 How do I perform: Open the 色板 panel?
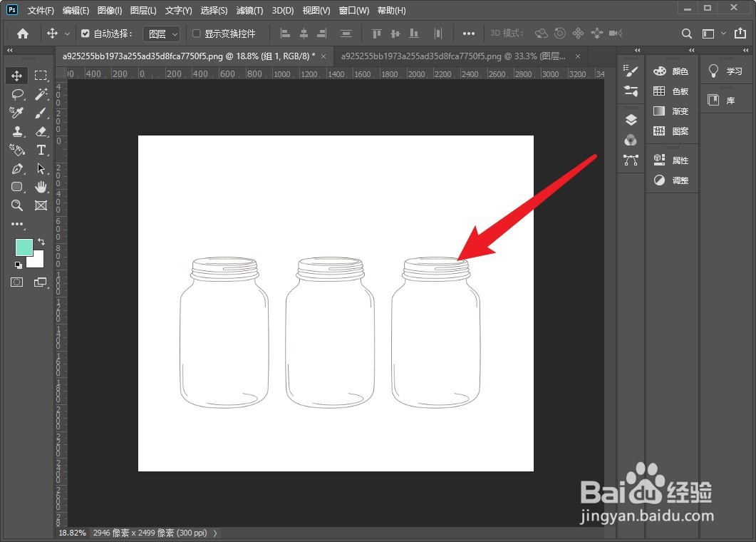671,91
